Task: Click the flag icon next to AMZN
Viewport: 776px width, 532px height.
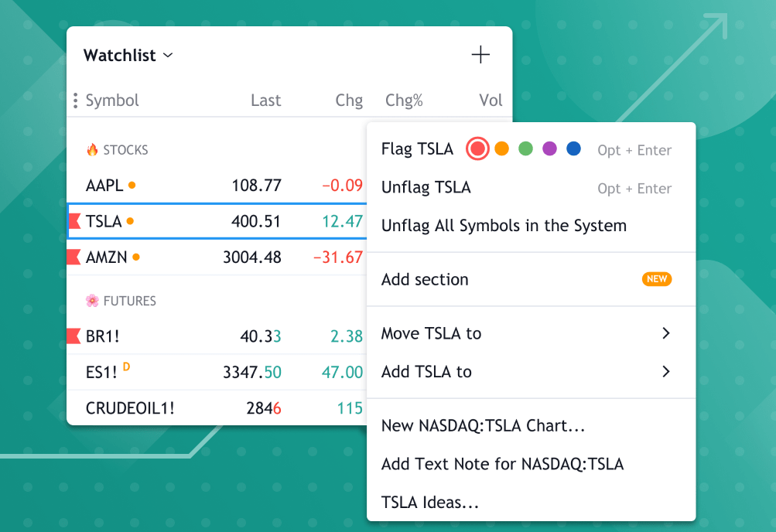Action: [73, 257]
